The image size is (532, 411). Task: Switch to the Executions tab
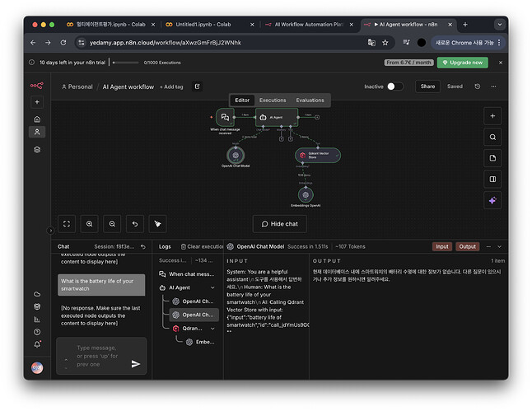(x=273, y=100)
